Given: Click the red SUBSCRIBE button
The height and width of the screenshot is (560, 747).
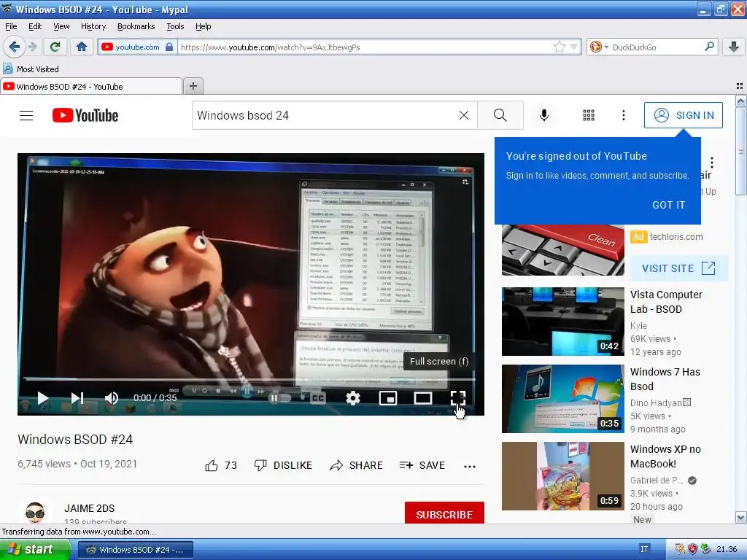Looking at the screenshot, I should pyautogui.click(x=444, y=513).
